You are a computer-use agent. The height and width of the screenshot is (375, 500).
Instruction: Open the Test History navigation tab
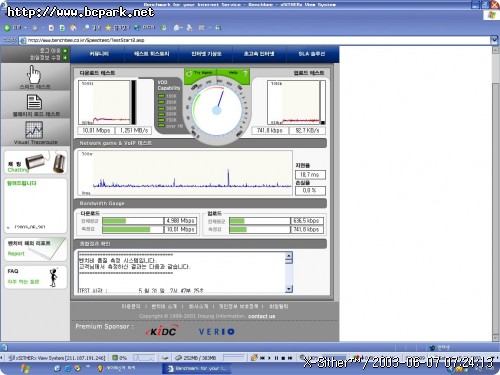pyautogui.click(x=152, y=54)
